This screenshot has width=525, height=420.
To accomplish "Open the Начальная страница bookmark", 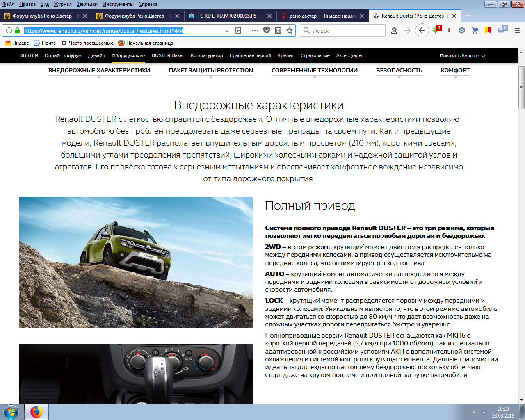I will click(146, 43).
